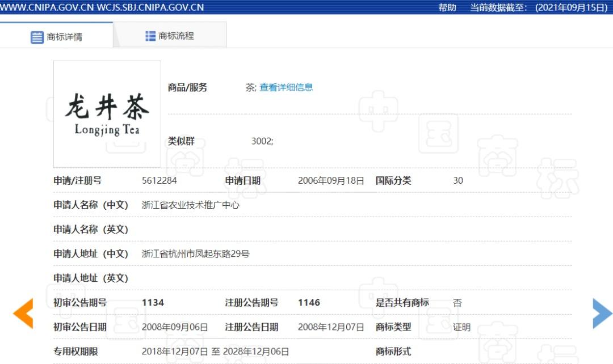
Task: Switch to the 商标详情 tab
Action: (56, 35)
